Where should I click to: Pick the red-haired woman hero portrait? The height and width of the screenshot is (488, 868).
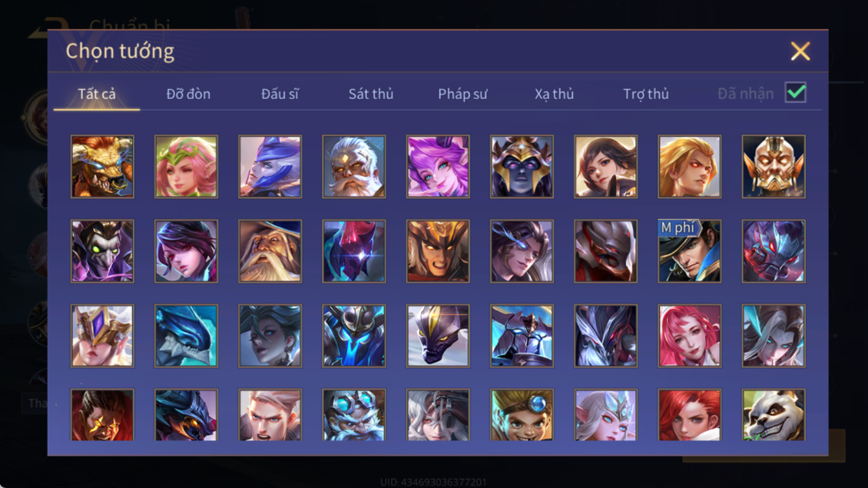coord(689,415)
